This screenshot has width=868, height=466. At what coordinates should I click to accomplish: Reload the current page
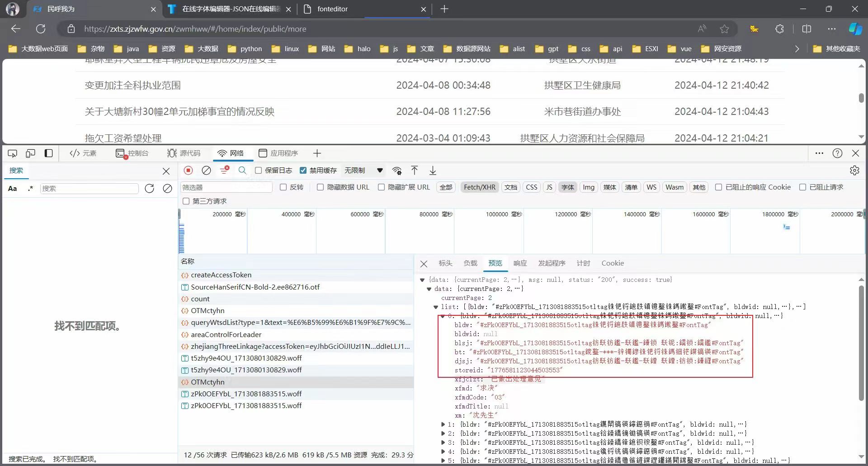coord(41,29)
